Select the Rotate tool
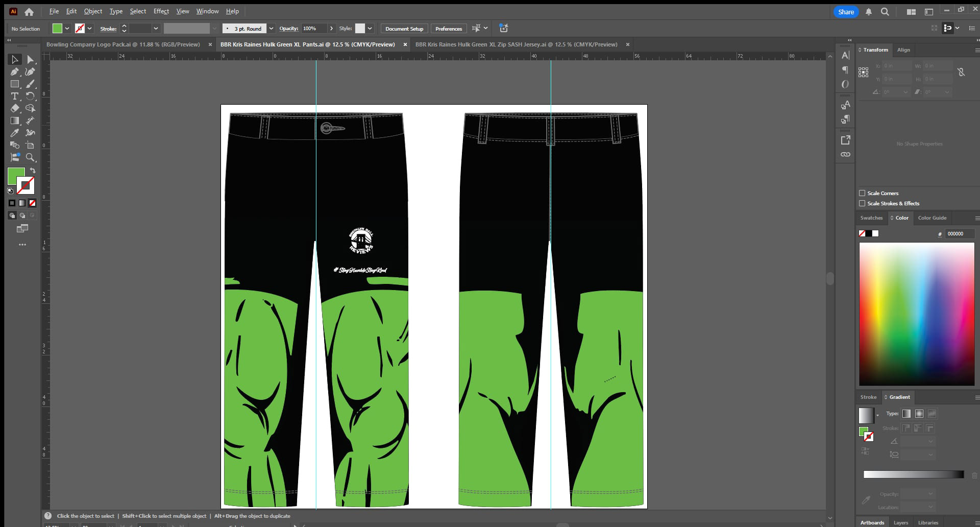980x527 pixels. (x=30, y=96)
